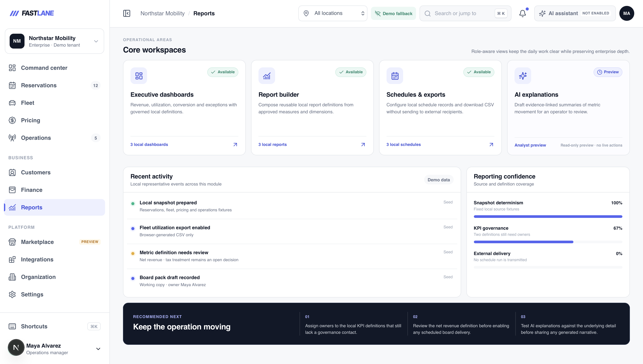Image resolution: width=643 pixels, height=364 pixels.
Task: Open Reservations in the sidebar
Action: pyautogui.click(x=54, y=85)
